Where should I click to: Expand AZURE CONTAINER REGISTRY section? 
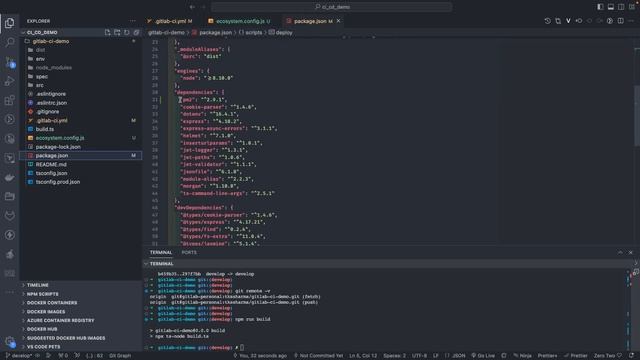[81, 320]
